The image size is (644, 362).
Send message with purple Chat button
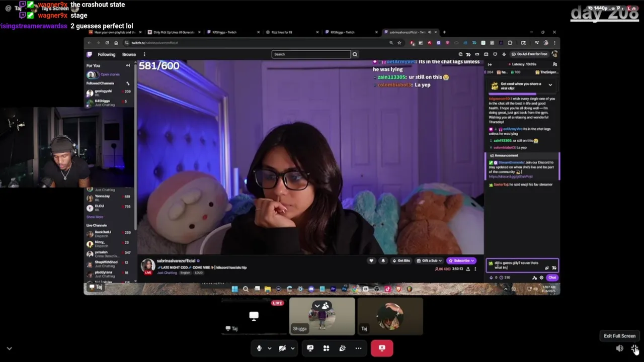pos(552,278)
